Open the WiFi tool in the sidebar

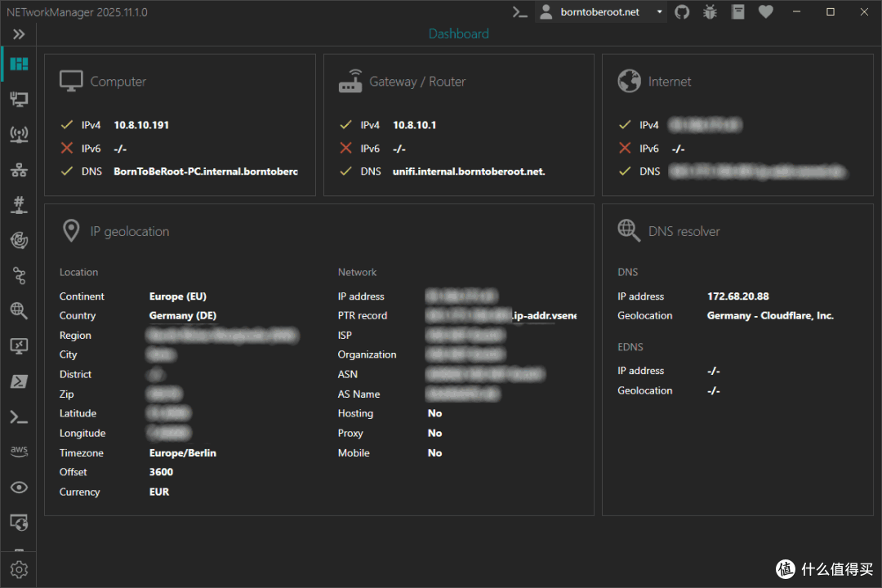point(19,135)
